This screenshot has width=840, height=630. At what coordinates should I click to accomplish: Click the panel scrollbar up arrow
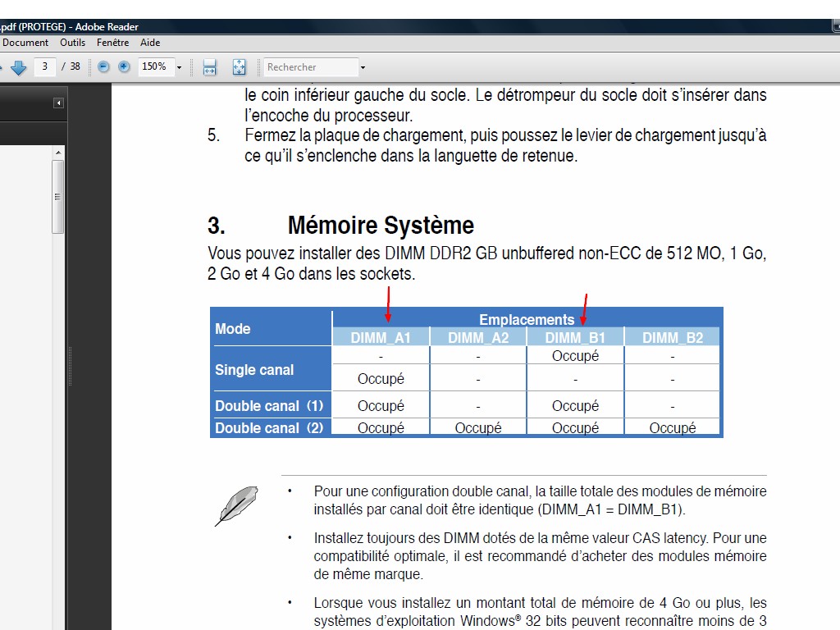(x=58, y=153)
